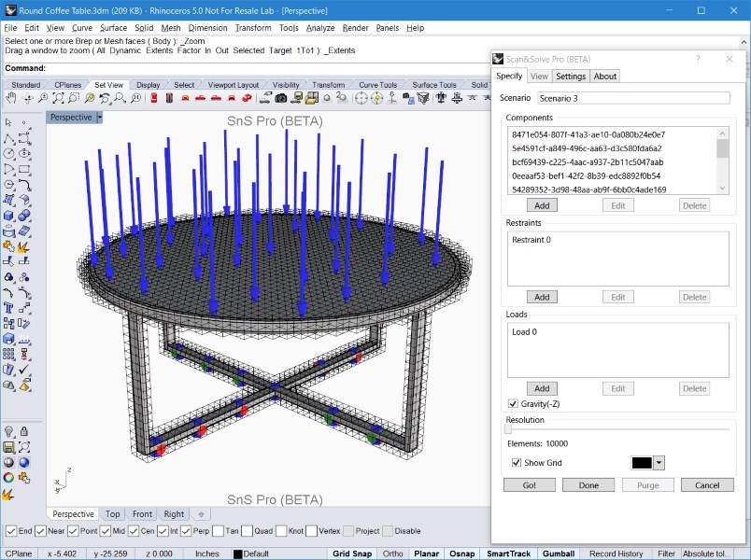Click the Done button
751x560 pixels.
tap(588, 485)
